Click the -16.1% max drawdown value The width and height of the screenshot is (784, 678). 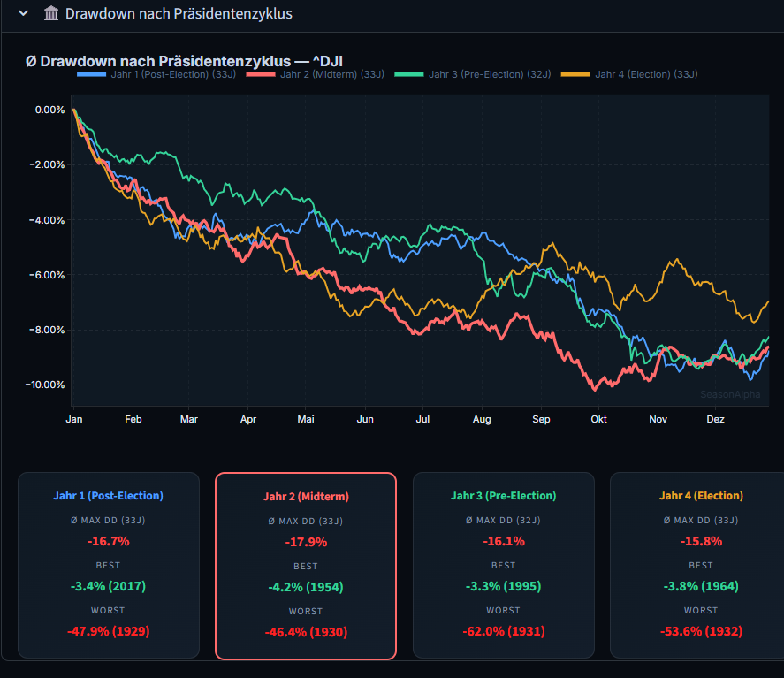pyautogui.click(x=504, y=541)
